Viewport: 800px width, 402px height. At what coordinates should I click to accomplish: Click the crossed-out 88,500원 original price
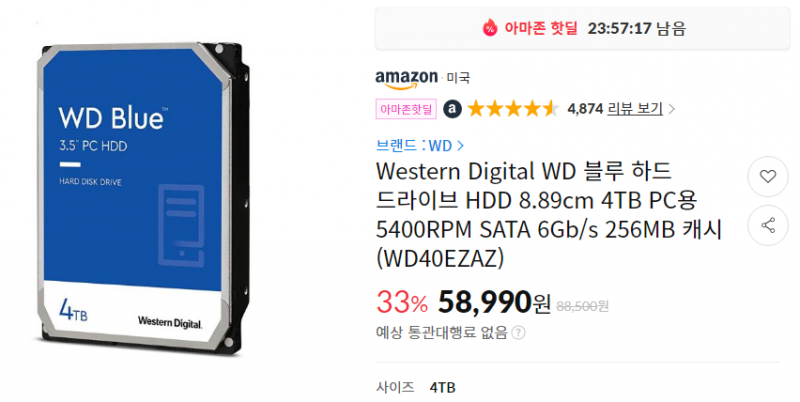[582, 306]
